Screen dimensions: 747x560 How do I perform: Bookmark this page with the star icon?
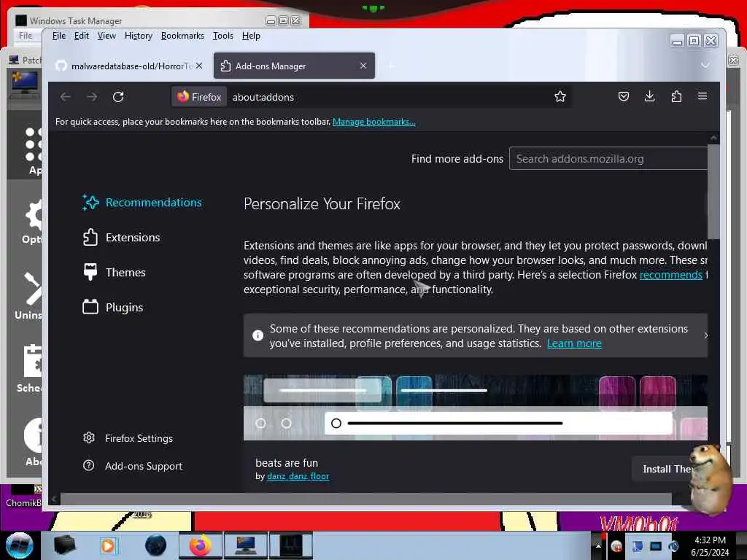(x=560, y=97)
